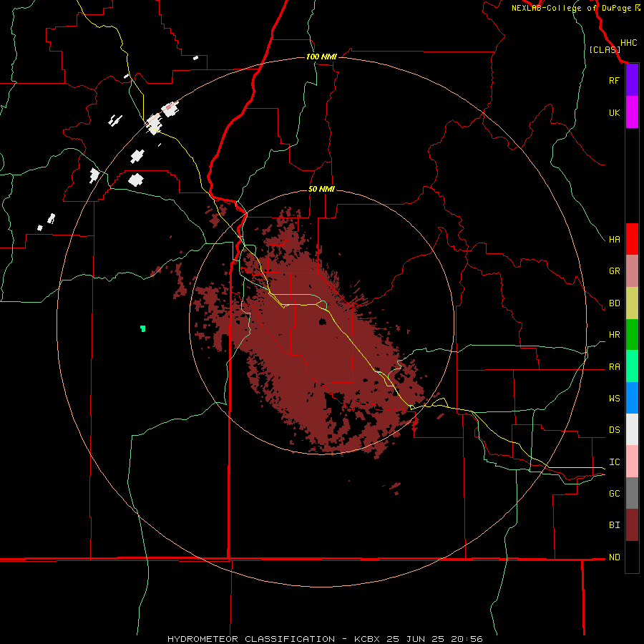Click the ND legend label
This screenshot has width=644, height=644.
tap(615, 557)
